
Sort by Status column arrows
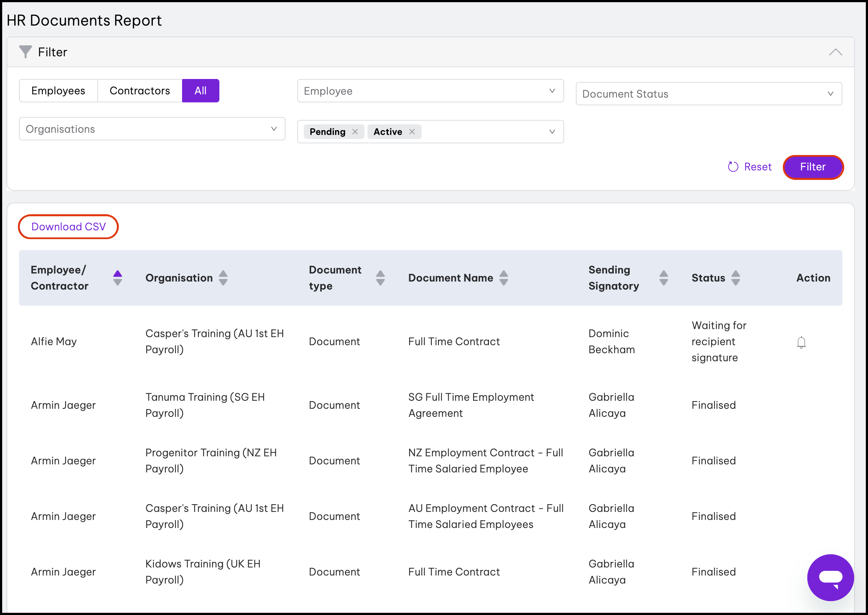click(x=735, y=278)
